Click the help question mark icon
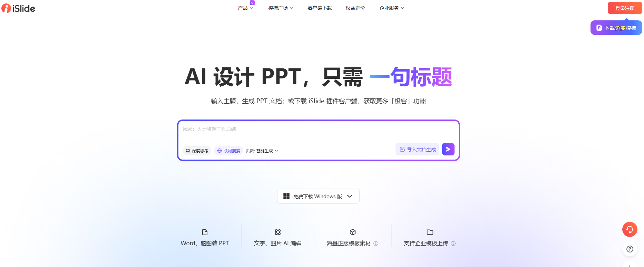This screenshot has height=267, width=644. click(630, 249)
